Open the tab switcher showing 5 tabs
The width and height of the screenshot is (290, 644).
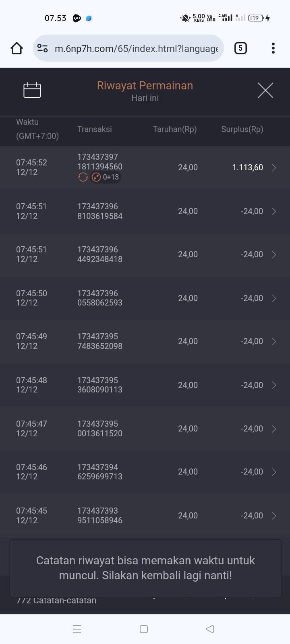[240, 48]
